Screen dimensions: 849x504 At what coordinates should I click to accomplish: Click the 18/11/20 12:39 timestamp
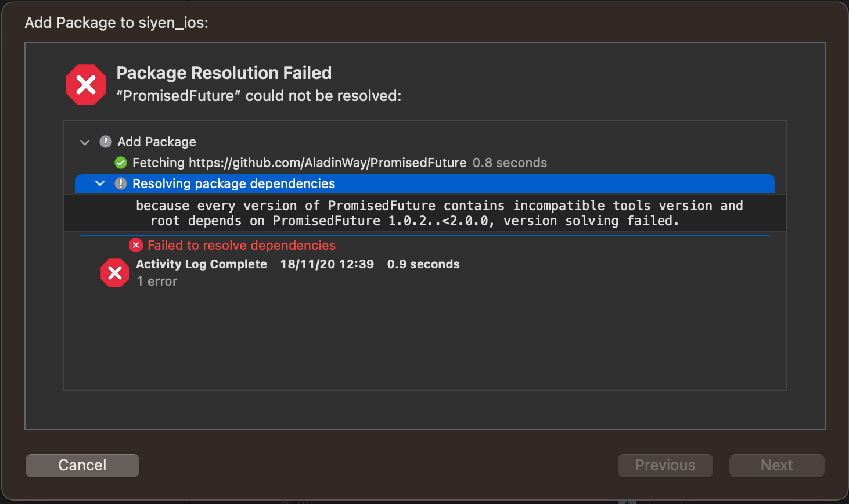point(327,264)
